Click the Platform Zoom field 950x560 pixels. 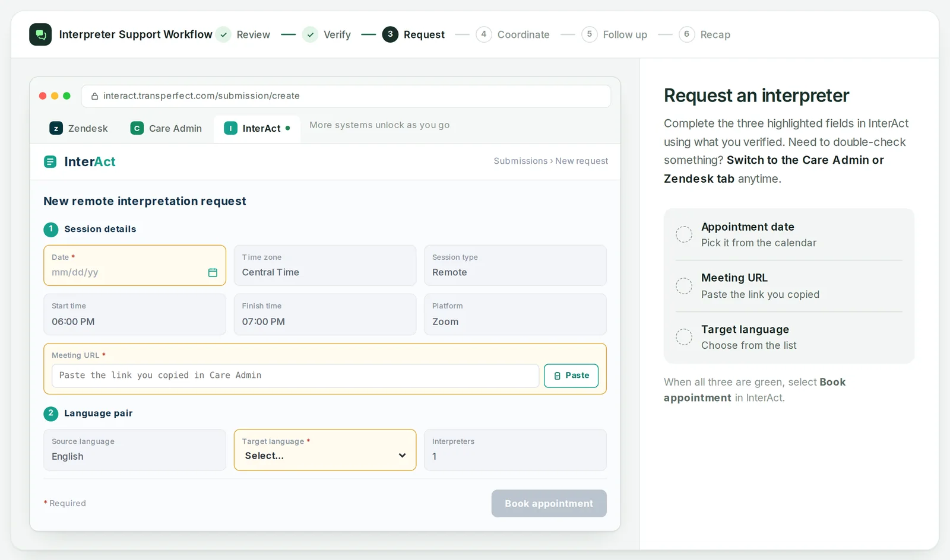[x=515, y=314]
